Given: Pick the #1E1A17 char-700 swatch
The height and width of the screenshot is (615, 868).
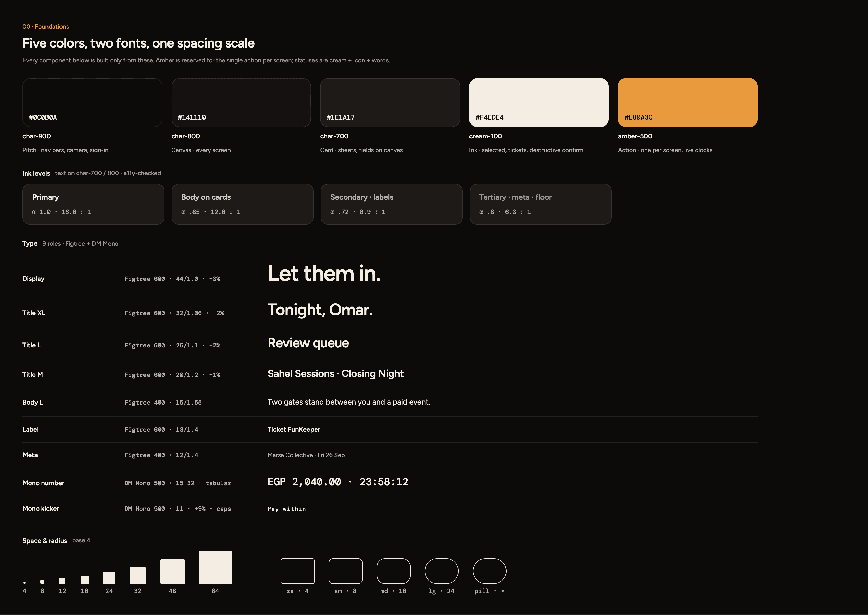Looking at the screenshot, I should (x=390, y=103).
